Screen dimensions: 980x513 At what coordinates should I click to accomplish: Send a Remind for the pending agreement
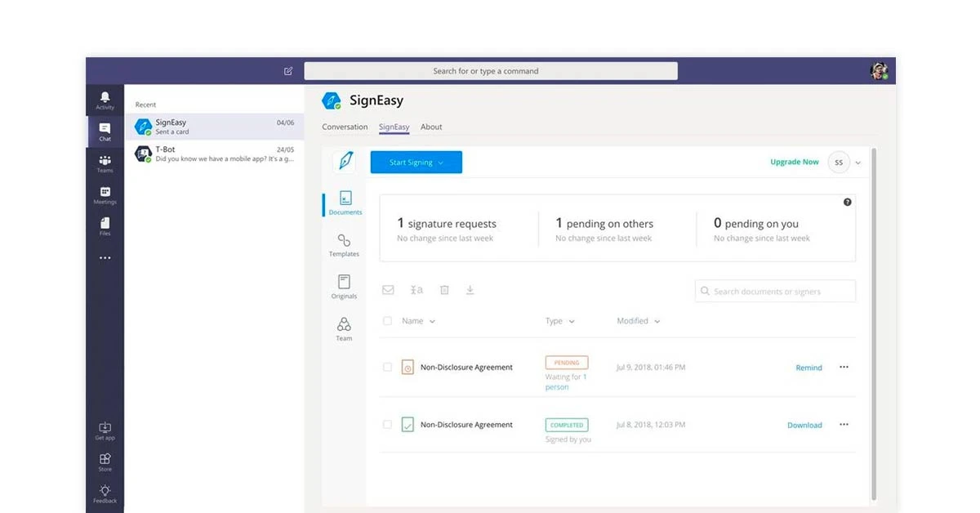[x=808, y=368]
